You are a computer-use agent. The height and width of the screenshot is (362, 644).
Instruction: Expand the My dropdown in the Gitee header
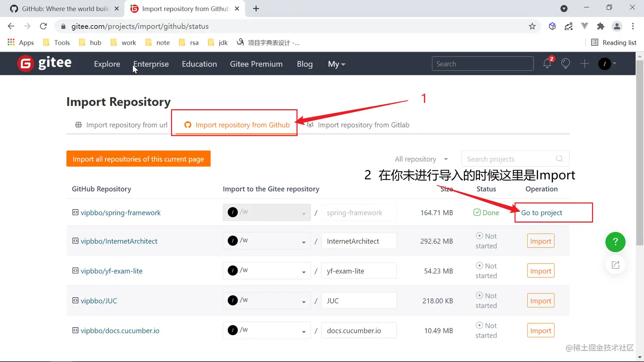click(x=336, y=64)
